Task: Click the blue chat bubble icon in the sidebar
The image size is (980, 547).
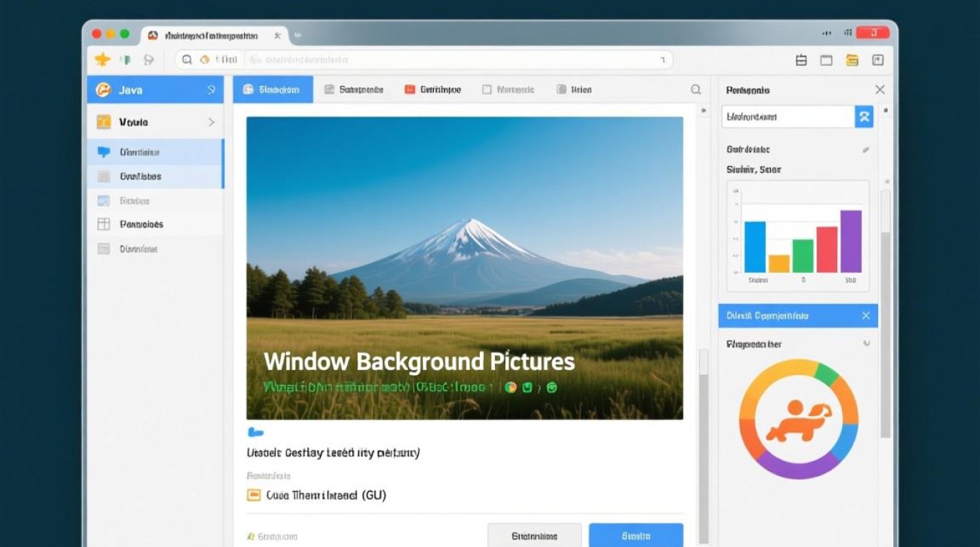Action: [104, 152]
